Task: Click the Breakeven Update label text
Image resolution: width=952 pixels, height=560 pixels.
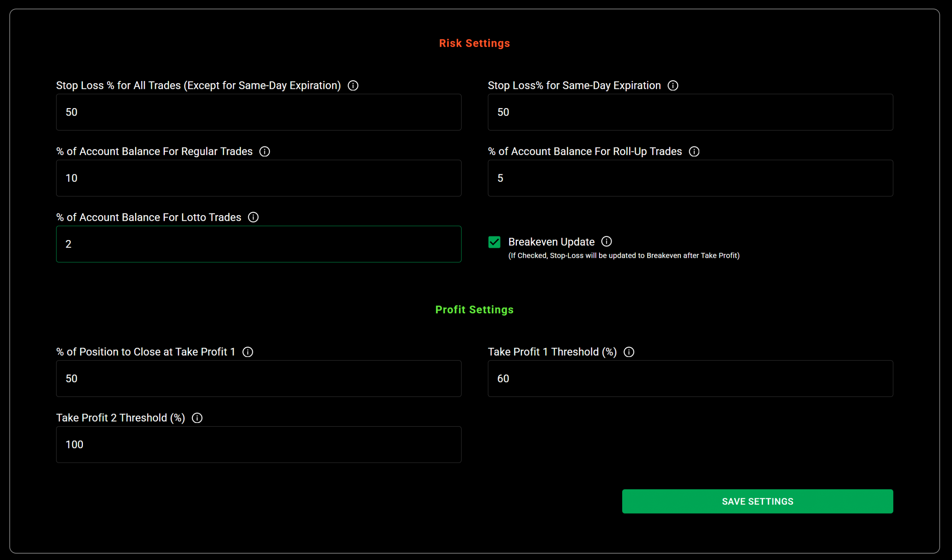Action: tap(551, 242)
